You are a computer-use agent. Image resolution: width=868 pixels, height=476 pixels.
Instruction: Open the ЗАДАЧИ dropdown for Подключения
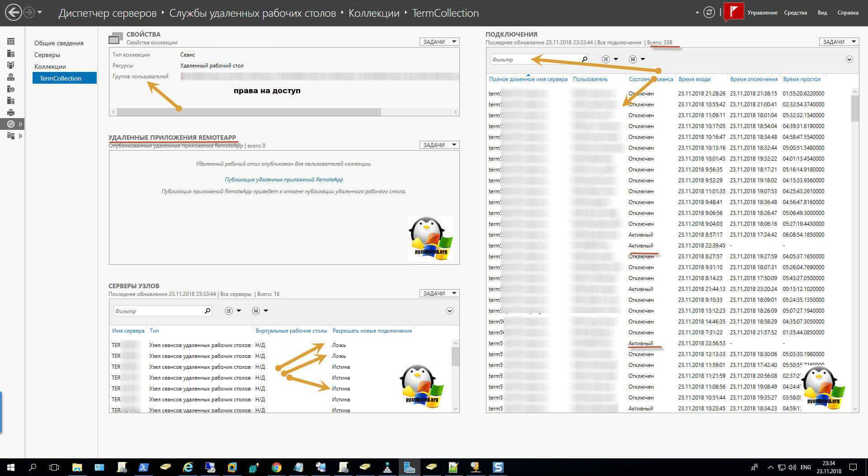[x=839, y=42]
